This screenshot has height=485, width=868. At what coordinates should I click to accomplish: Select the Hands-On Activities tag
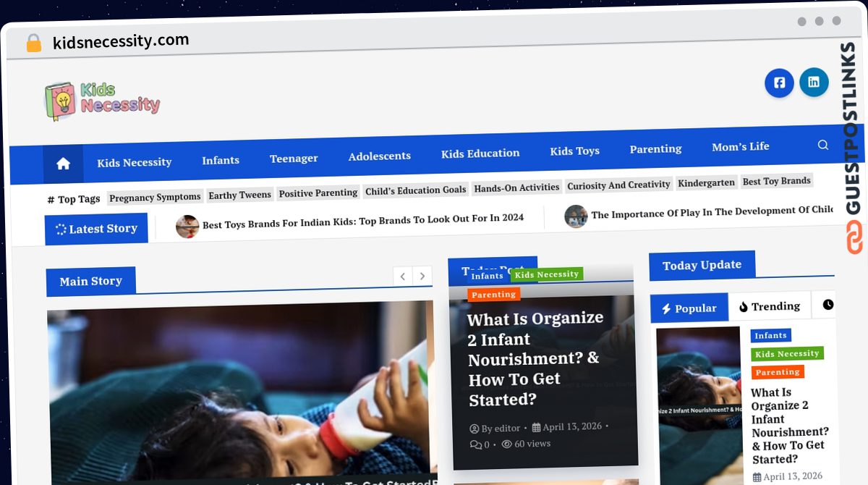[x=516, y=187]
